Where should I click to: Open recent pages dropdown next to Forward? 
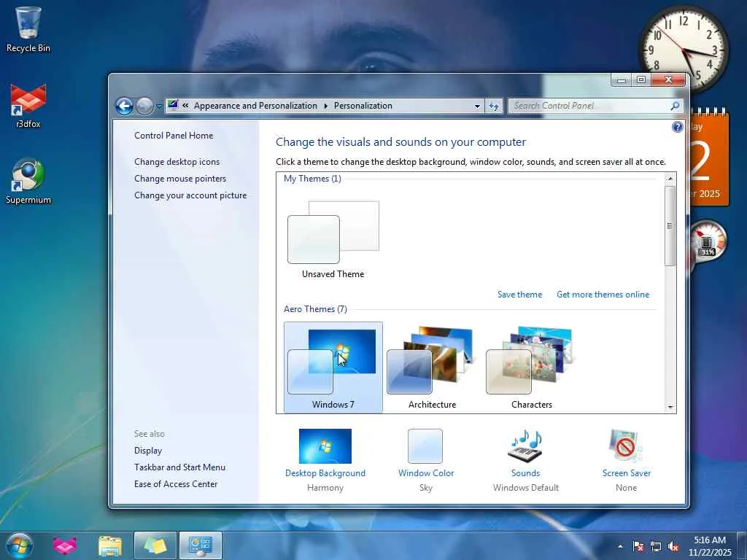[159, 106]
